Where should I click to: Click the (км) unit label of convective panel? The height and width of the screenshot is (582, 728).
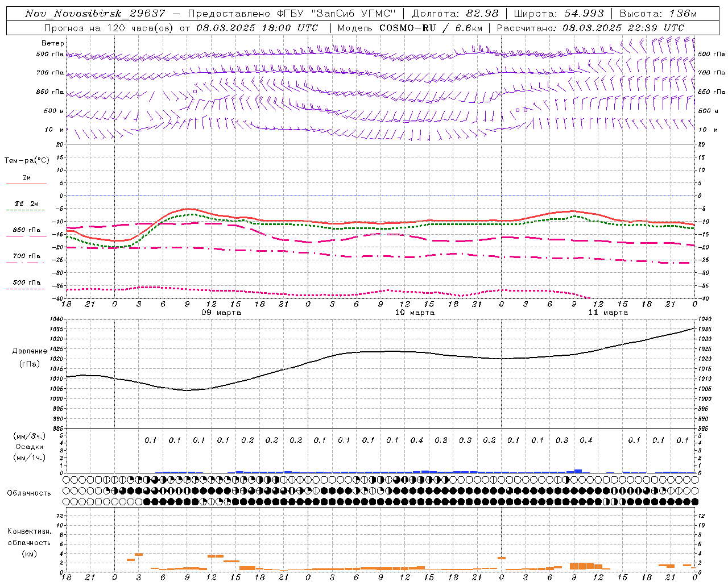(x=30, y=554)
